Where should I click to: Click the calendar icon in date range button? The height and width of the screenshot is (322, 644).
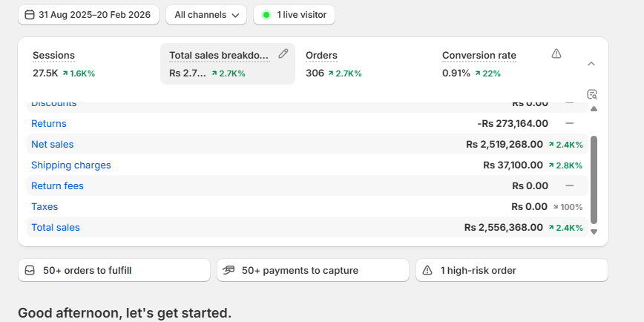(x=29, y=15)
